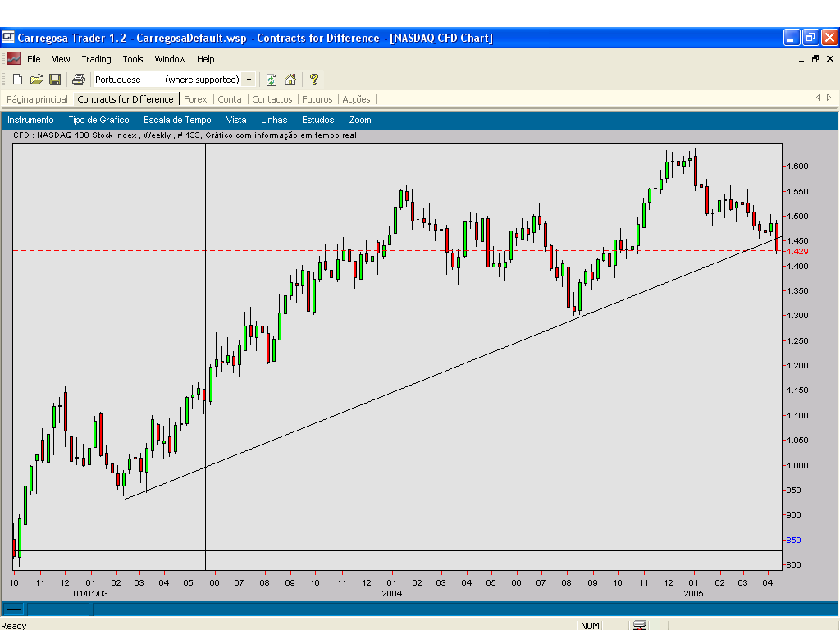Click the Save floppy disk icon

coord(55,80)
